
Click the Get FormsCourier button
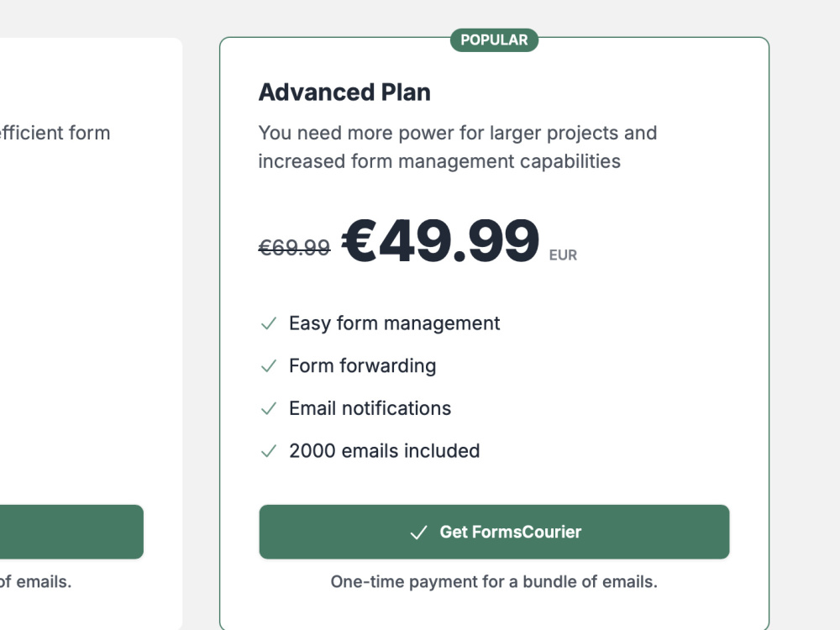click(x=494, y=532)
